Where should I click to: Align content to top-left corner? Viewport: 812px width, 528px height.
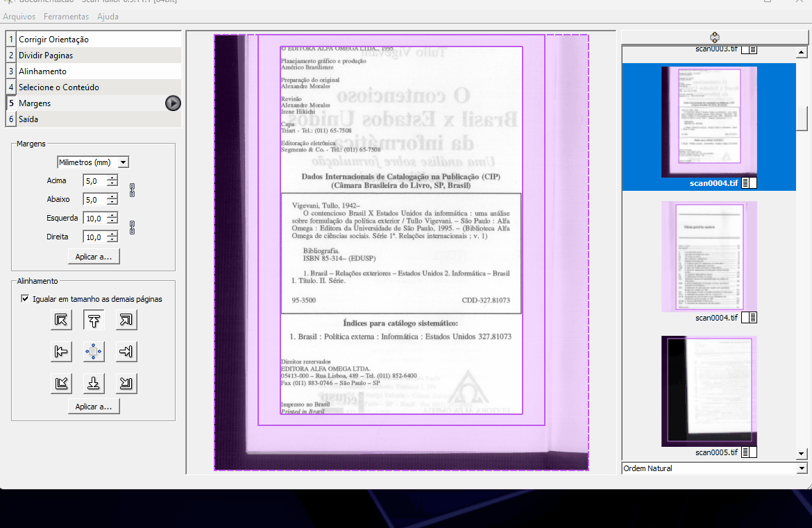[x=61, y=320]
